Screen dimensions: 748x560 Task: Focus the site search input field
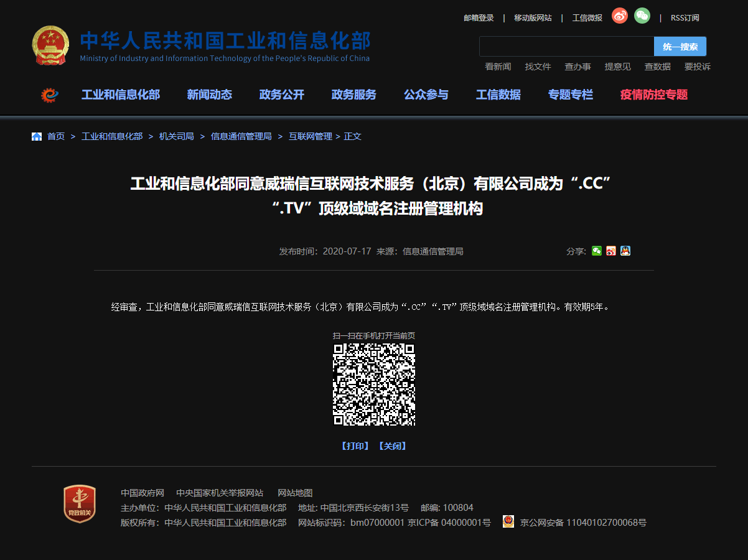coord(566,47)
